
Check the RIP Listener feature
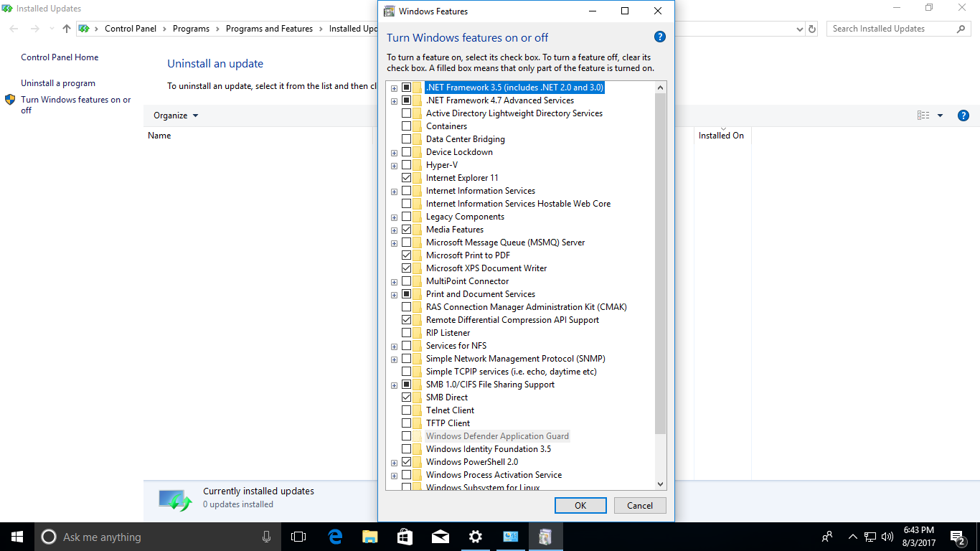point(407,333)
